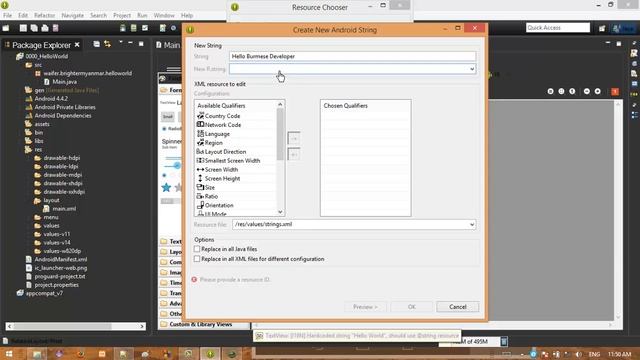Click the String text field

(x=352, y=56)
